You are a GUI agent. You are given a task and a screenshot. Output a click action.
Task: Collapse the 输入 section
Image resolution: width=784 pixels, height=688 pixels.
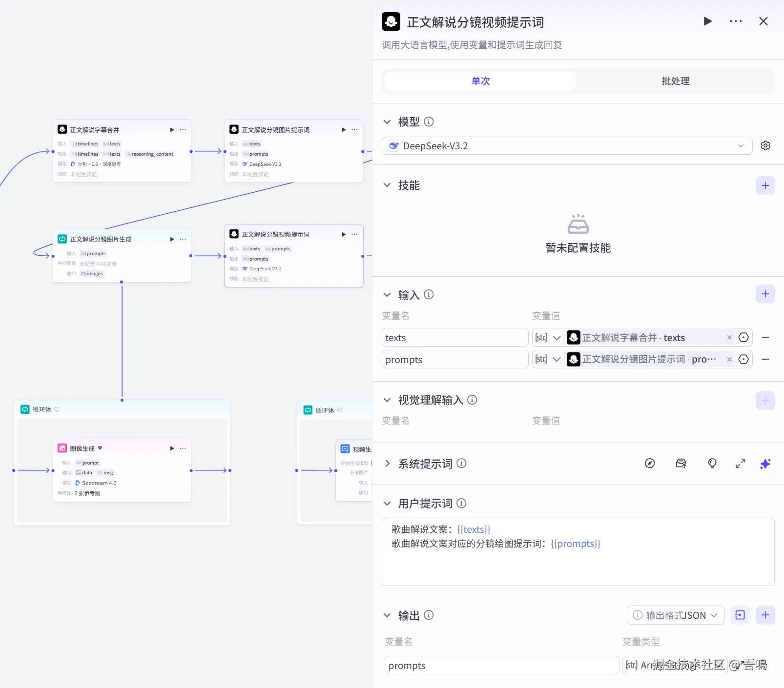(387, 295)
